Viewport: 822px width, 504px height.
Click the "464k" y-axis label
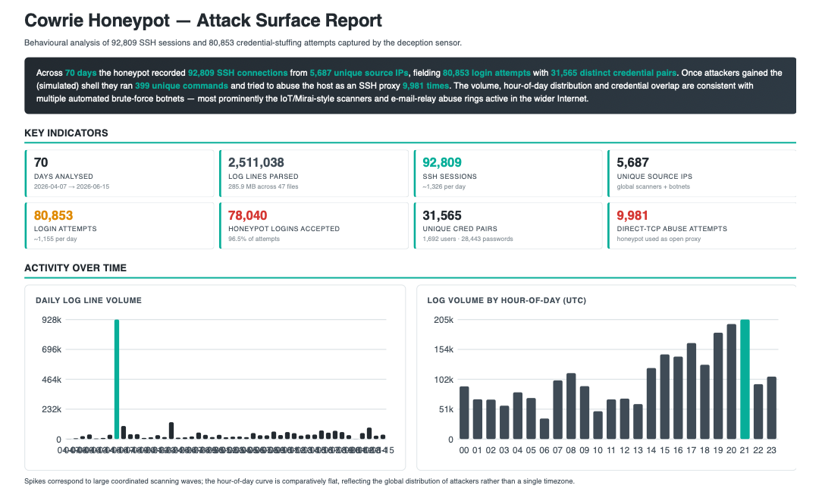[52, 380]
